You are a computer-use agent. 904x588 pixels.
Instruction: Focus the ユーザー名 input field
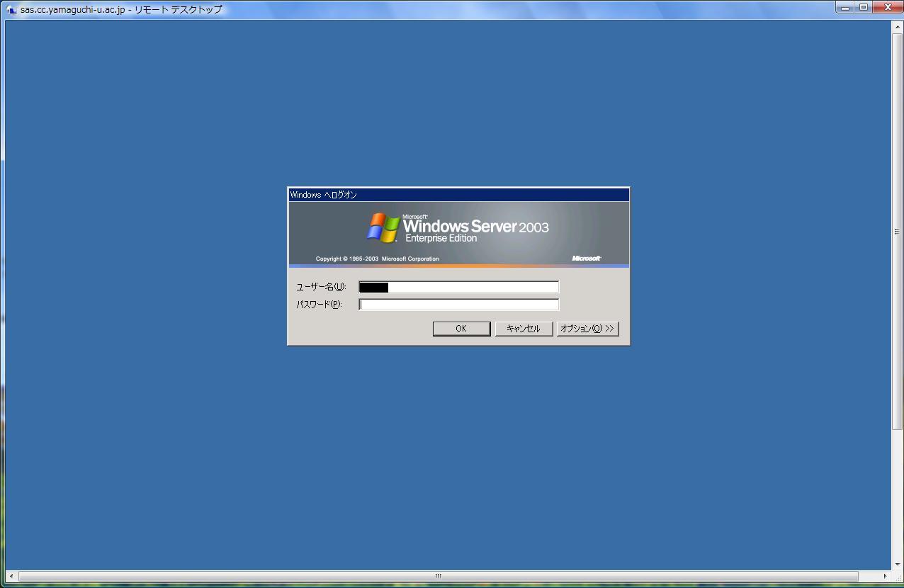click(458, 287)
